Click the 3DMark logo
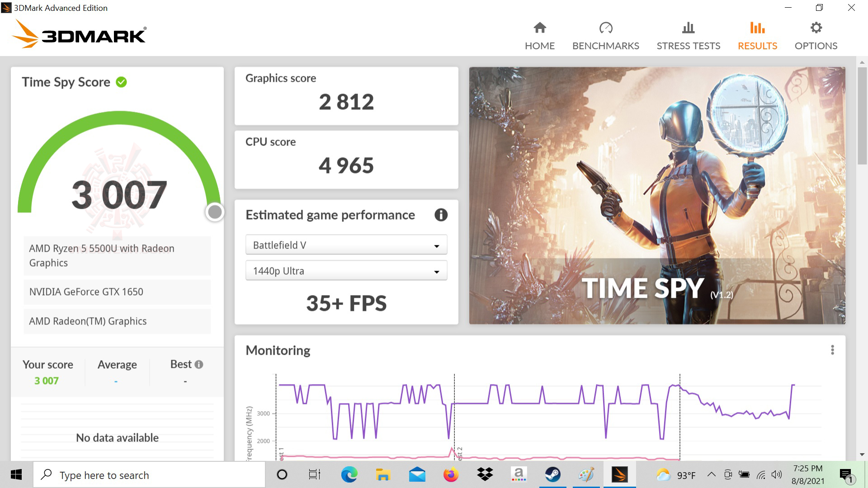The width and height of the screenshot is (868, 488). coord(79,34)
